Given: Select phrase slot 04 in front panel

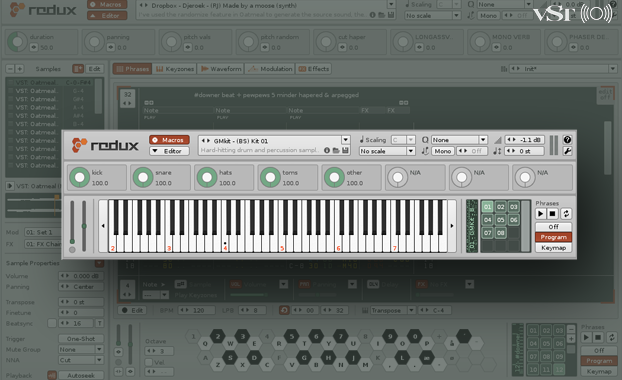Looking at the screenshot, I should [488, 220].
